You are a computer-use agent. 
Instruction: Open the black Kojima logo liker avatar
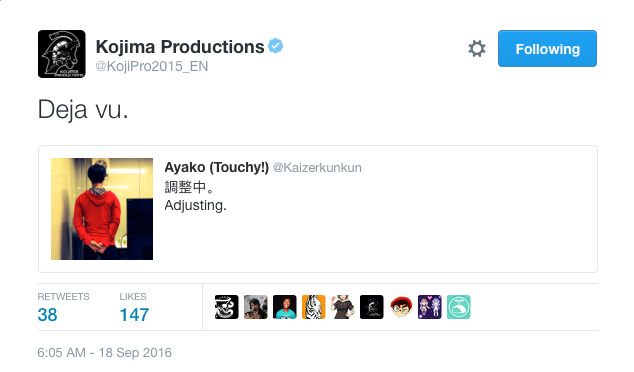pyautogui.click(x=372, y=307)
